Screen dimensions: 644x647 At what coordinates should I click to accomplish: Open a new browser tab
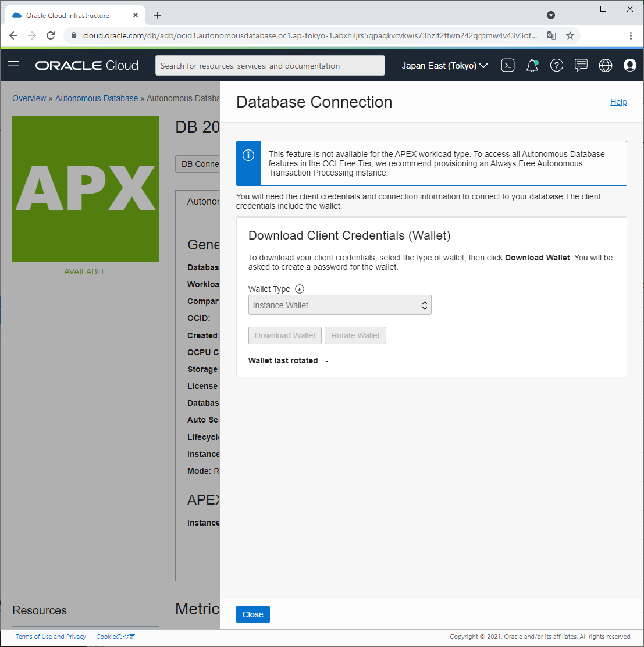point(157,15)
